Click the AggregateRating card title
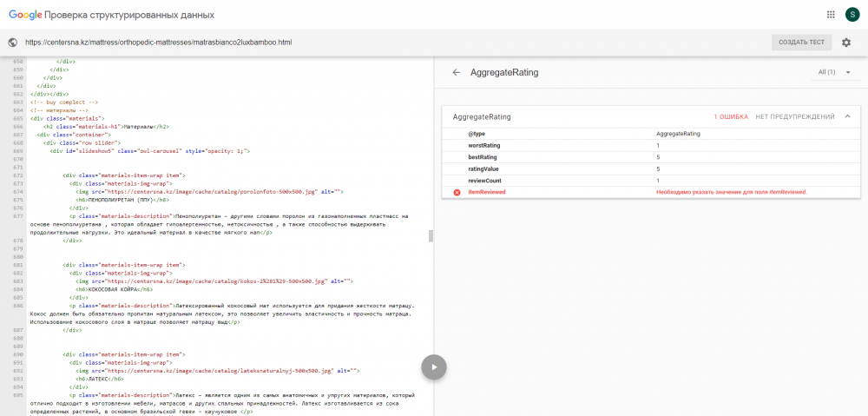868x416 pixels. click(x=482, y=117)
